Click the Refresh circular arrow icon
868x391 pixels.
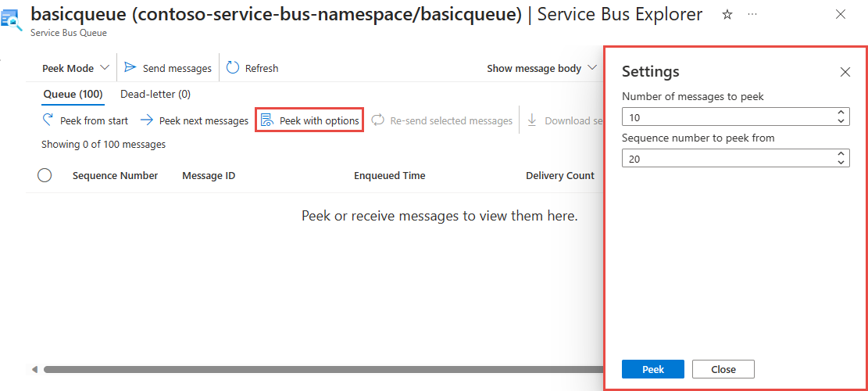coord(233,68)
